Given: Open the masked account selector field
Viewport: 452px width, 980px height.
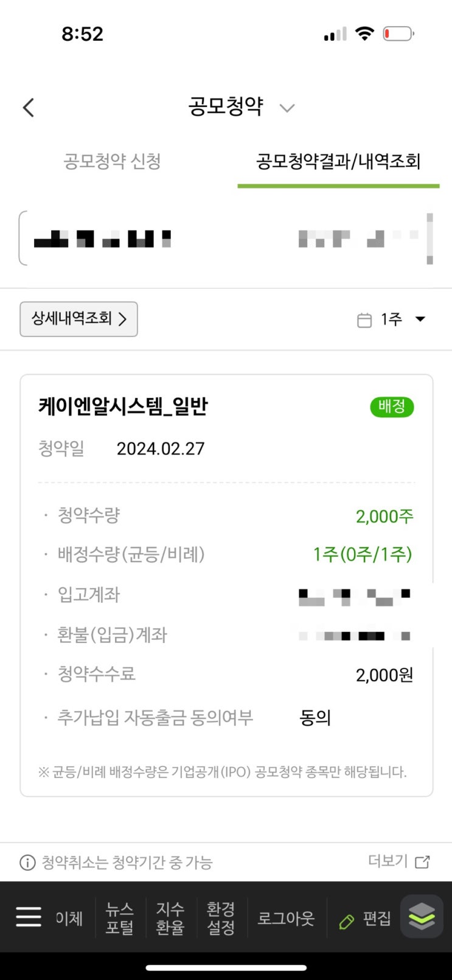Looking at the screenshot, I should coord(225,238).
